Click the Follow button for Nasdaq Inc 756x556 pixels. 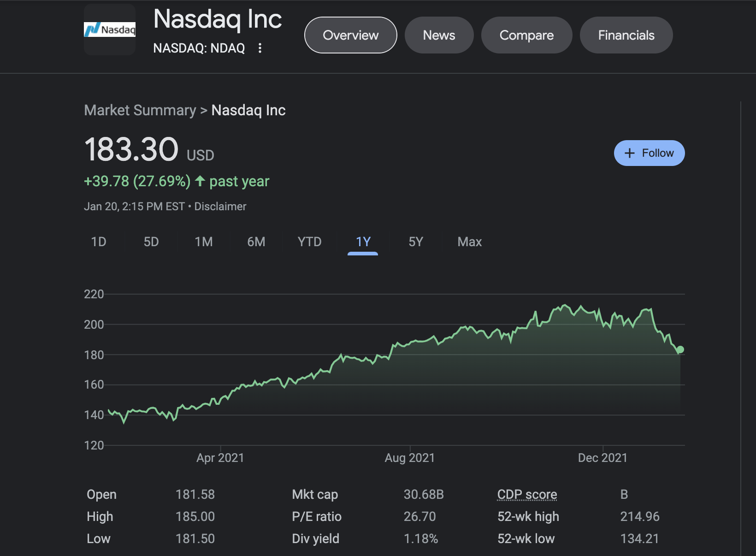click(x=649, y=153)
